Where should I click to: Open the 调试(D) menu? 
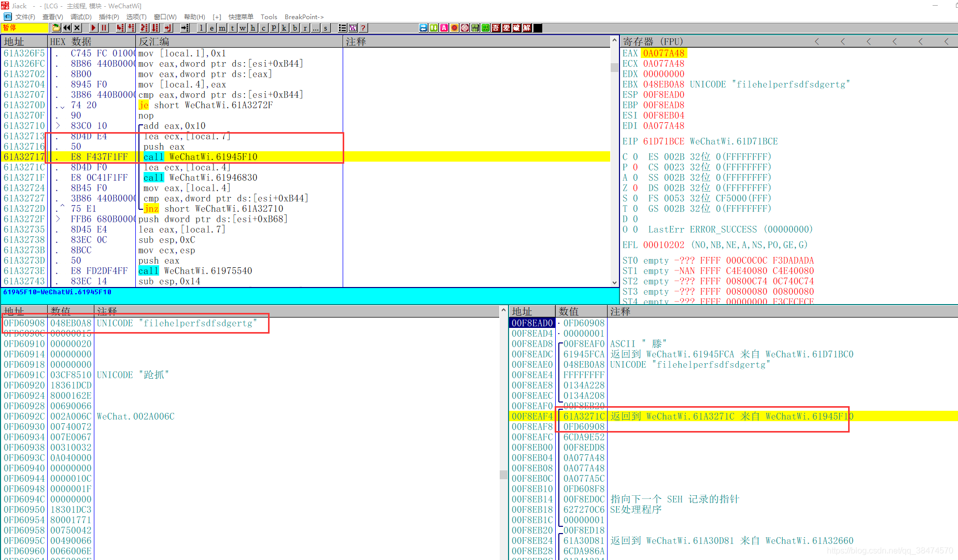pos(81,17)
